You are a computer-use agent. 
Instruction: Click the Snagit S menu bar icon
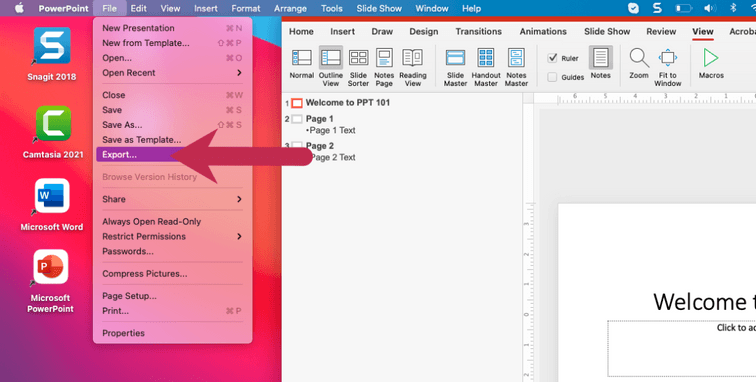[x=657, y=8]
